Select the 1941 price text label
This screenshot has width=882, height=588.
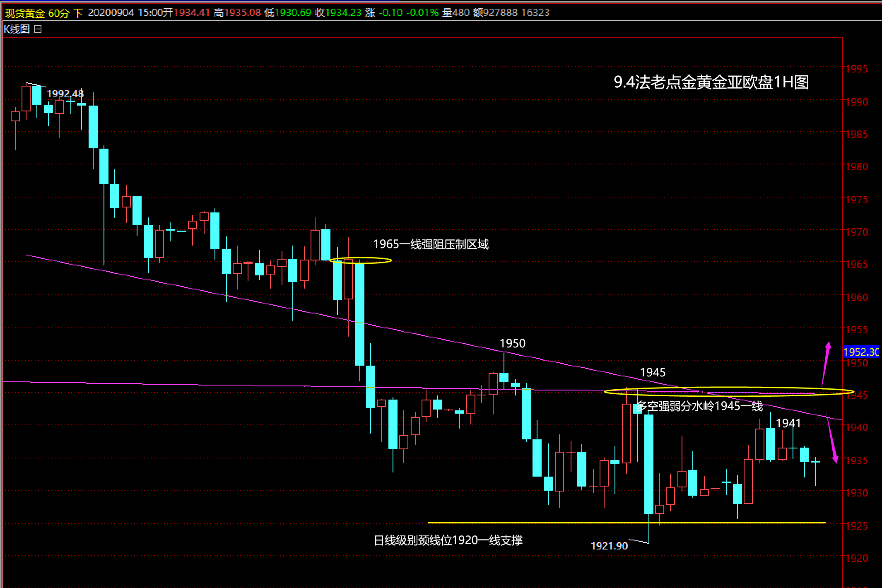point(788,423)
